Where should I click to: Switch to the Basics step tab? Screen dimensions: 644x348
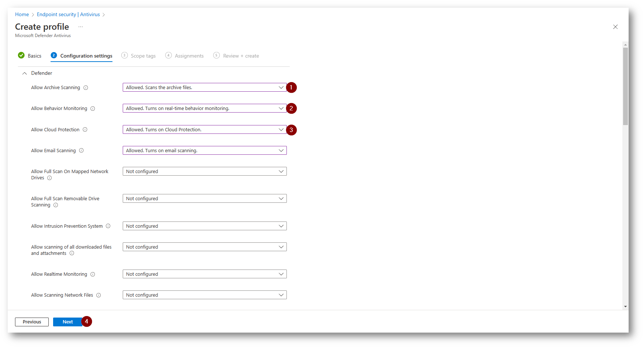click(x=30, y=56)
